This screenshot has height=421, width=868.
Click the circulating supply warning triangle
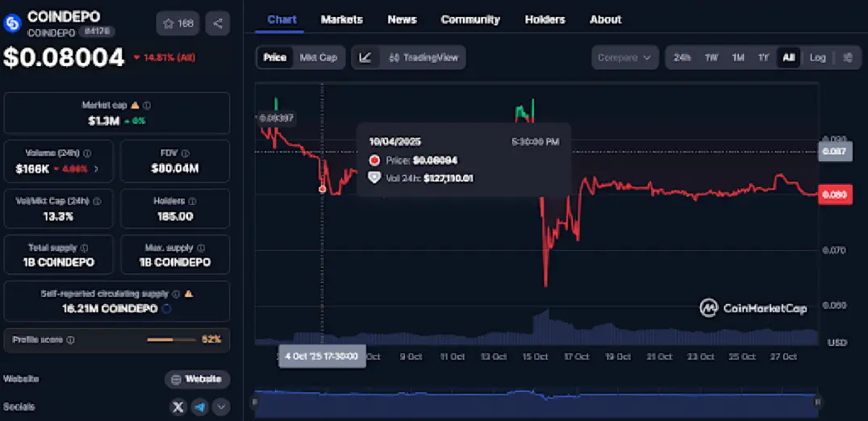[x=188, y=294]
